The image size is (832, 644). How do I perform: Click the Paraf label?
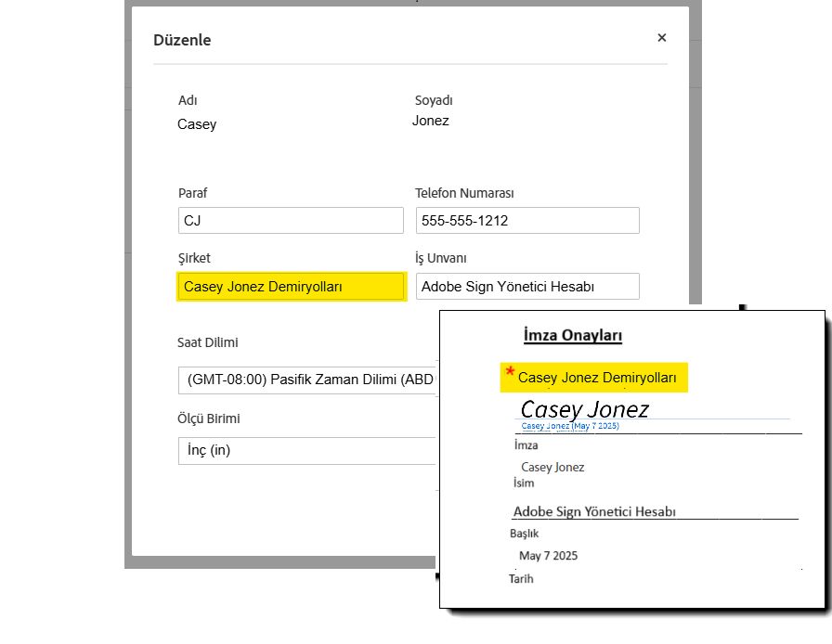(x=192, y=193)
